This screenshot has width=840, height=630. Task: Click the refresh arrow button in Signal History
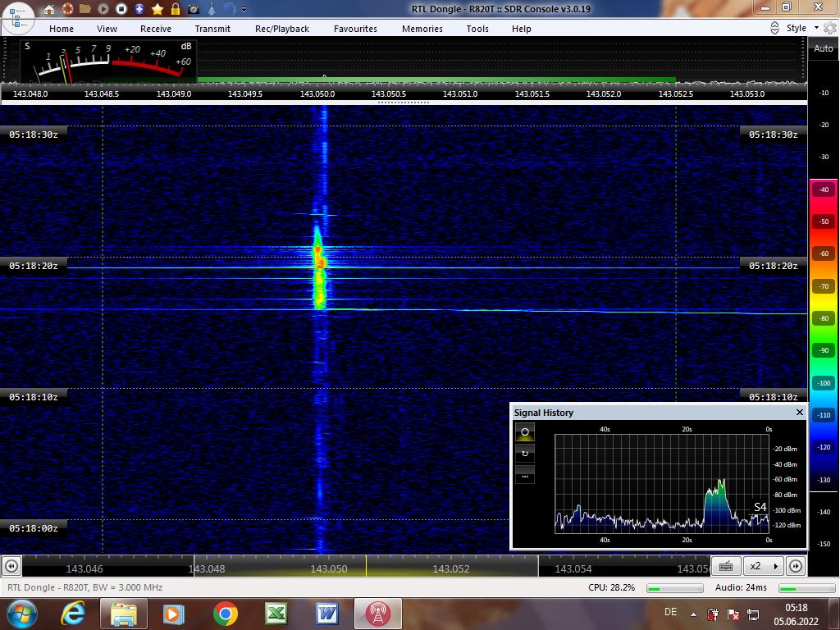tap(525, 453)
